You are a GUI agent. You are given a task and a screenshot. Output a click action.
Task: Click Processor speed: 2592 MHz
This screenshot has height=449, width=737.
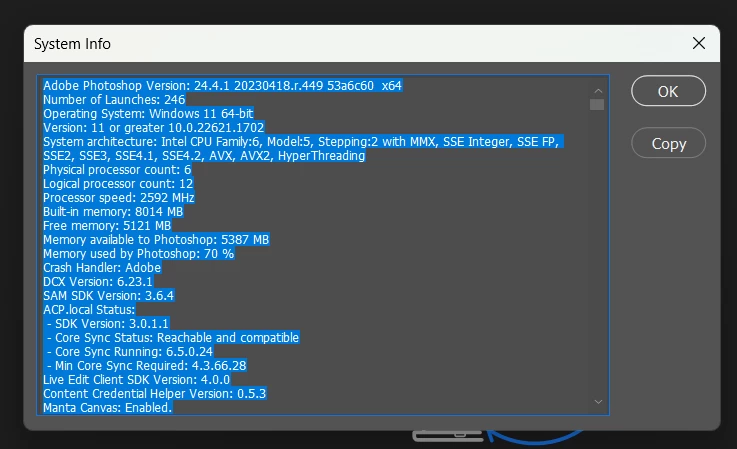pyautogui.click(x=119, y=197)
